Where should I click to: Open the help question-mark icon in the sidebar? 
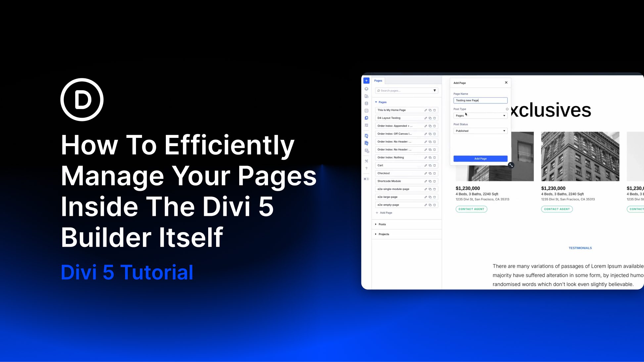(x=366, y=168)
